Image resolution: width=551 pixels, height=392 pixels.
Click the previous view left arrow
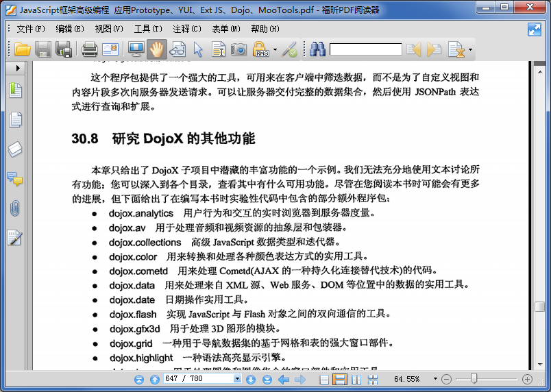(x=284, y=380)
